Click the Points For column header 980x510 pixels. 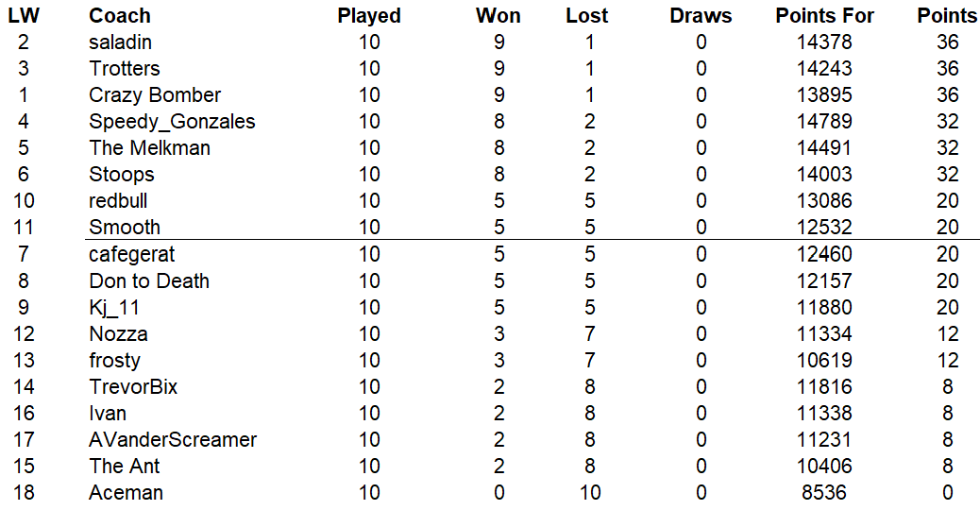click(825, 16)
